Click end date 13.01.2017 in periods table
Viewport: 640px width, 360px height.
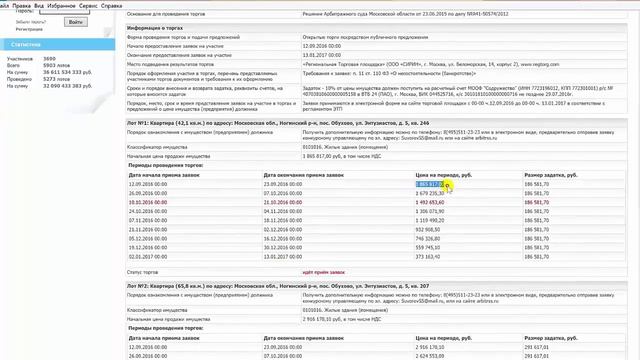(283, 257)
